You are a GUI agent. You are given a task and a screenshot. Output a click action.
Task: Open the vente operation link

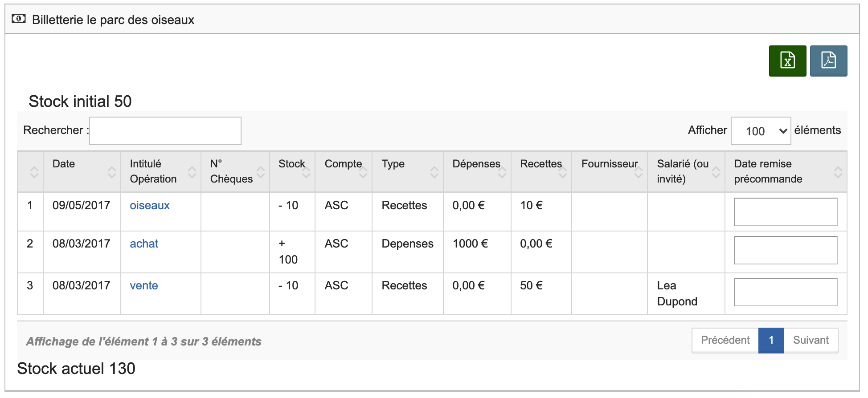tap(143, 285)
